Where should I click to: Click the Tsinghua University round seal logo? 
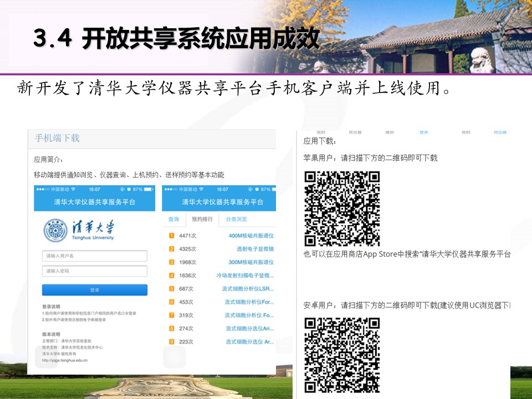point(55,231)
